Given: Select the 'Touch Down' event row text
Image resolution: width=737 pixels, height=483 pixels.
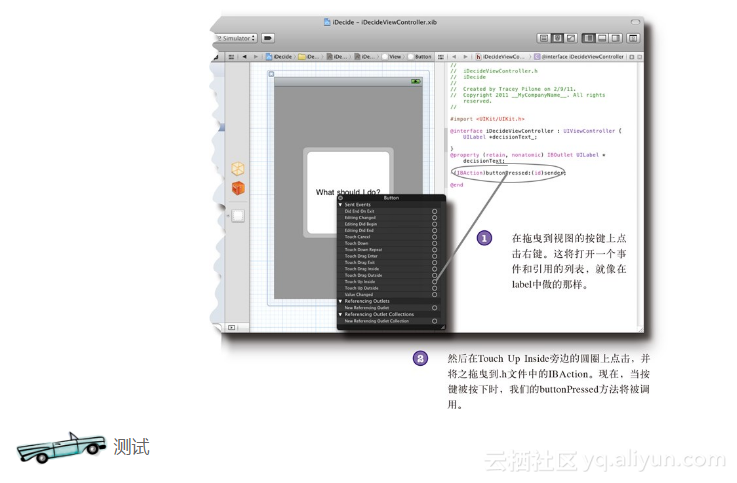Looking at the screenshot, I should click(356, 243).
